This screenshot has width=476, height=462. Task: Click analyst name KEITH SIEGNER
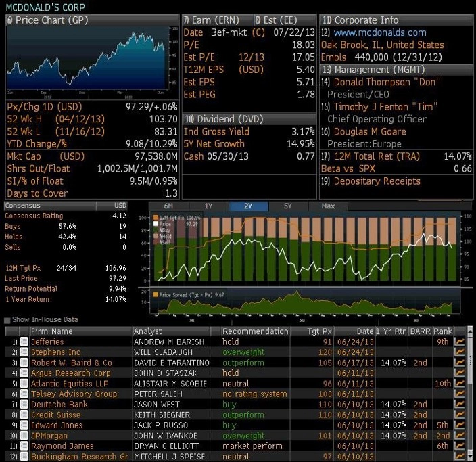[162, 415]
